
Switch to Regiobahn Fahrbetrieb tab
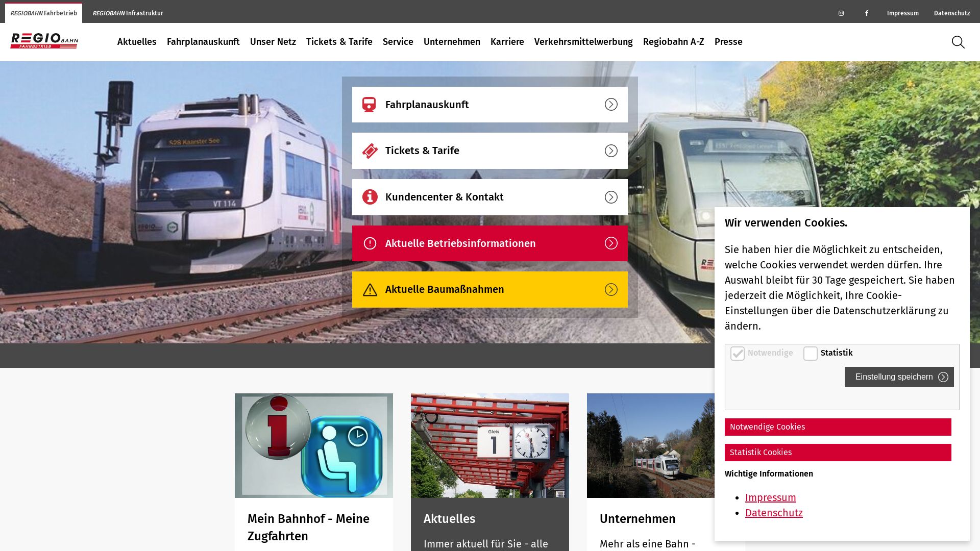43,13
